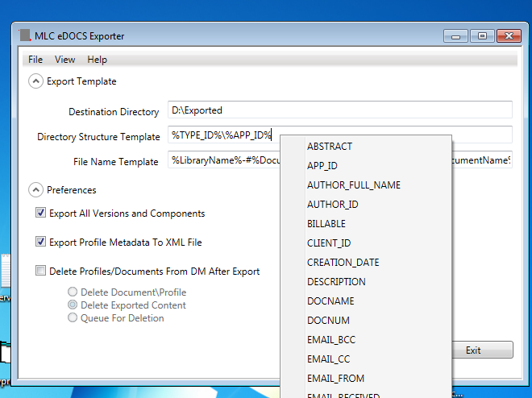Open the View menu
This screenshot has height=398, width=532.
pos(64,60)
